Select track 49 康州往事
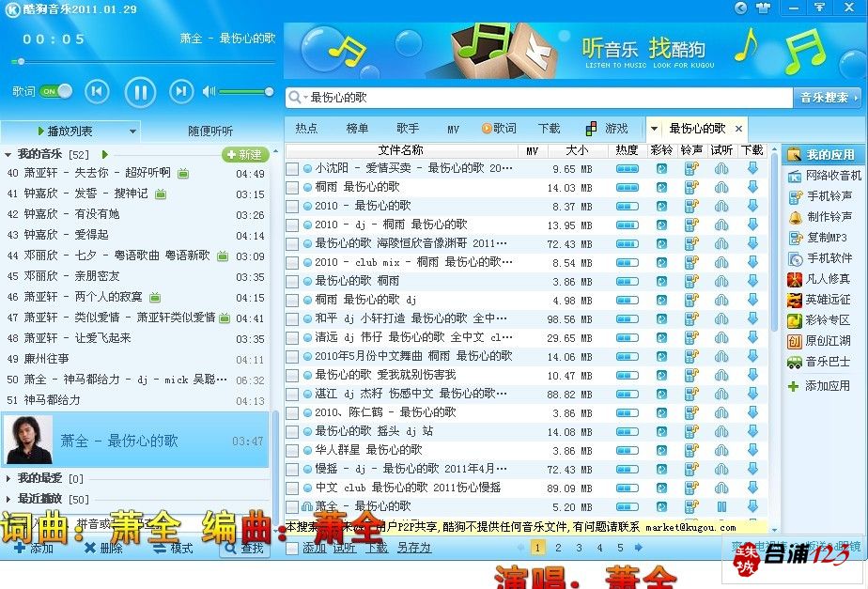This screenshot has height=589, width=868. [135, 359]
